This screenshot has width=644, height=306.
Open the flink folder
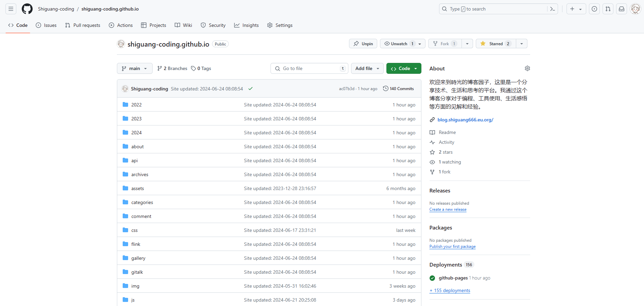[x=136, y=244]
